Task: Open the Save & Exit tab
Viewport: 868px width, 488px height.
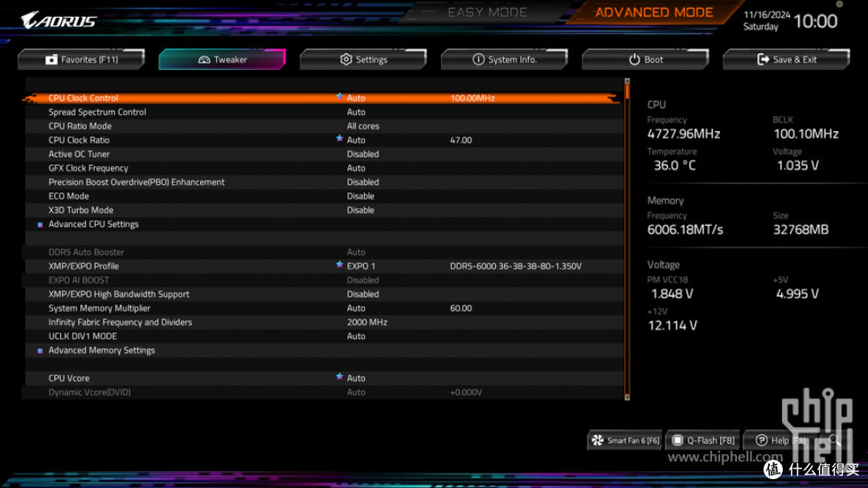Action: pyautogui.click(x=786, y=59)
